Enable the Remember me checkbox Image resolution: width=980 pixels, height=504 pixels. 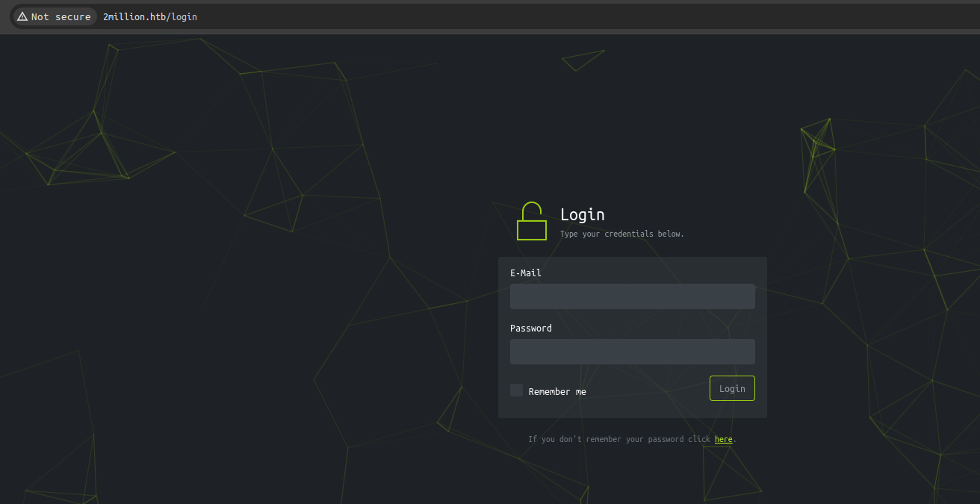516,391
